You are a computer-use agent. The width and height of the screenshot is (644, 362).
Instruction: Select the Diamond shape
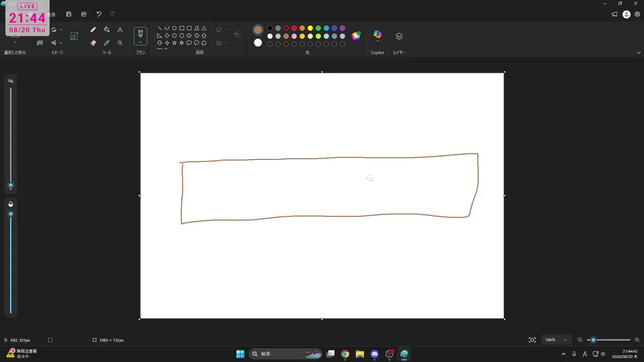pyautogui.click(x=167, y=36)
